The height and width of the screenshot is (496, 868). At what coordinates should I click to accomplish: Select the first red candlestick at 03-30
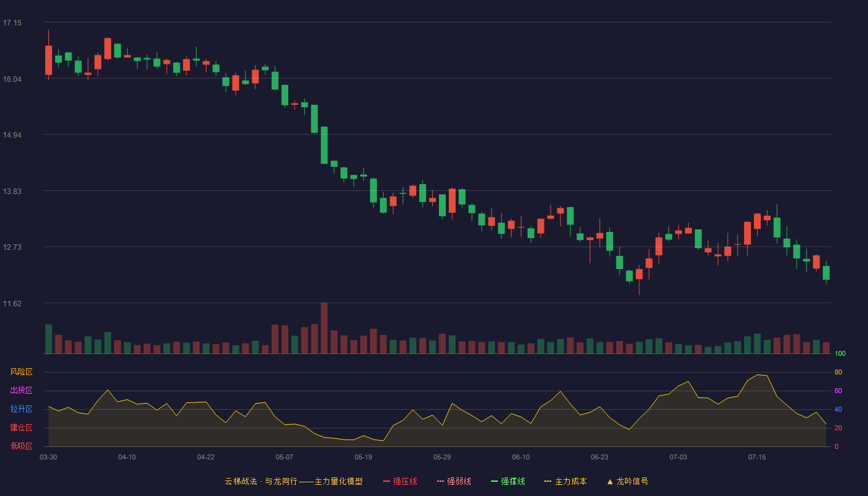click(x=48, y=60)
